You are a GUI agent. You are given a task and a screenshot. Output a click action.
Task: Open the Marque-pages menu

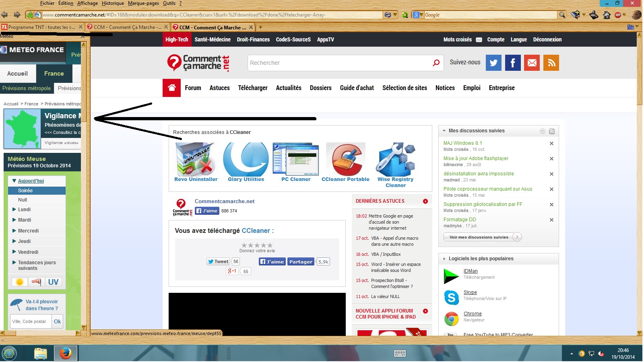click(x=143, y=3)
